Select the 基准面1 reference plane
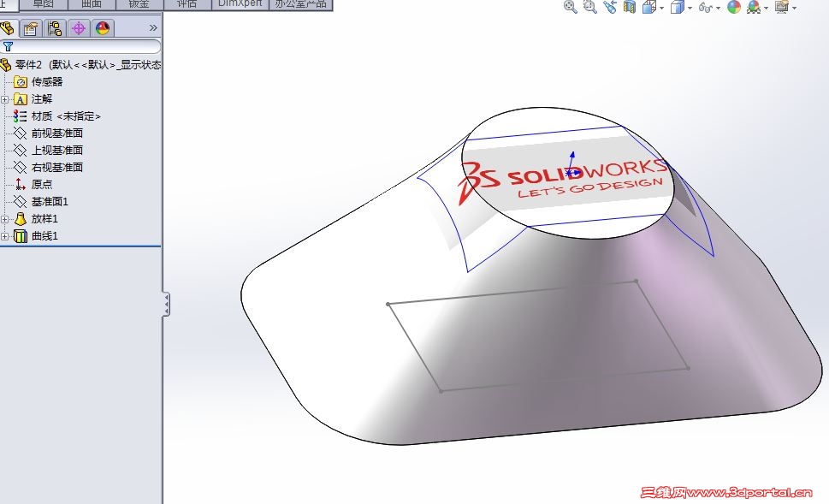This screenshot has height=504, width=829. [x=41, y=201]
